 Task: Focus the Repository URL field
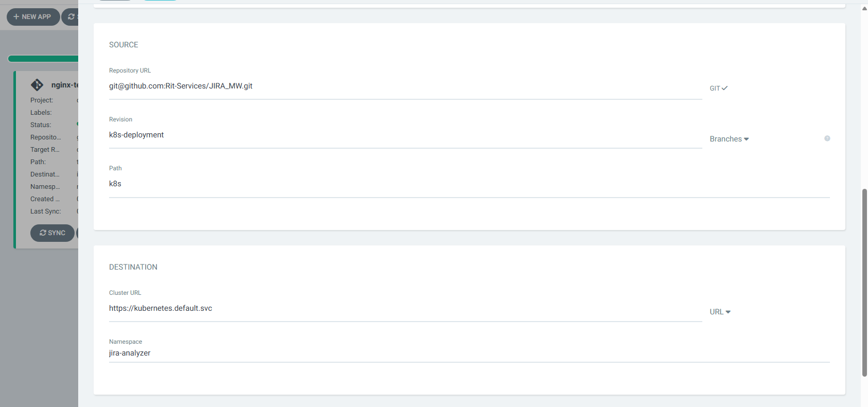click(405, 86)
